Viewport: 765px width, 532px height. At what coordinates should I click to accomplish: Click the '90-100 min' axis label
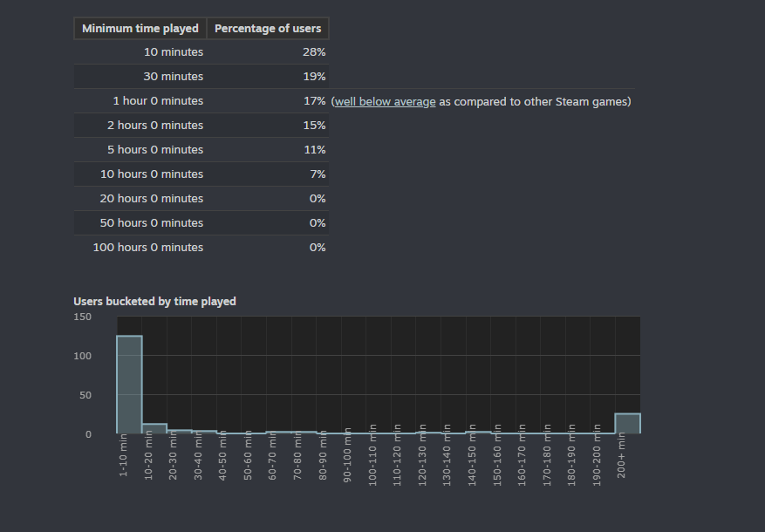(x=347, y=455)
